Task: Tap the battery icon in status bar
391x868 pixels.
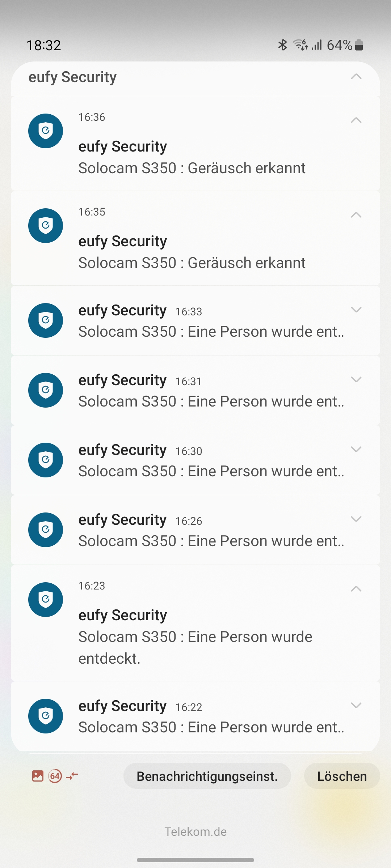Action: tap(359, 45)
